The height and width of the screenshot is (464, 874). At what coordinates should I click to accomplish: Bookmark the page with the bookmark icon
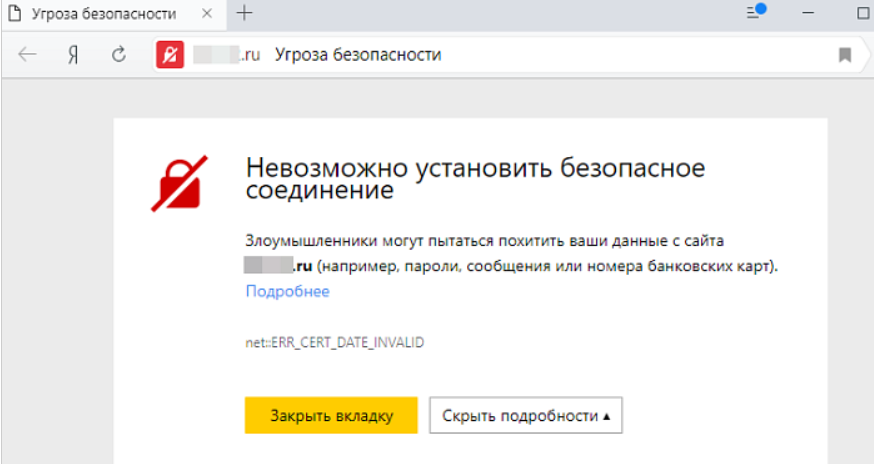click(845, 55)
